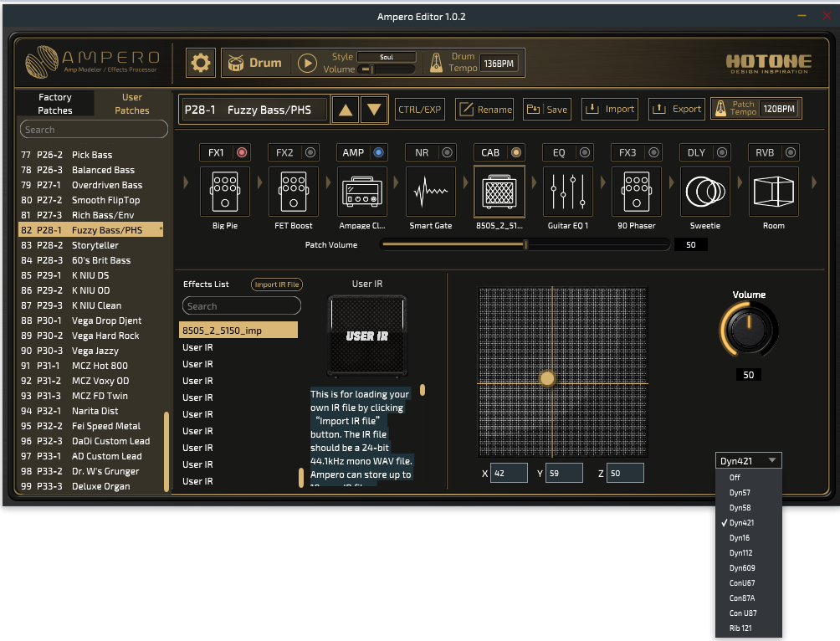This screenshot has width=840, height=641.
Task: Choose Con87A microphone option
Action: click(749, 597)
